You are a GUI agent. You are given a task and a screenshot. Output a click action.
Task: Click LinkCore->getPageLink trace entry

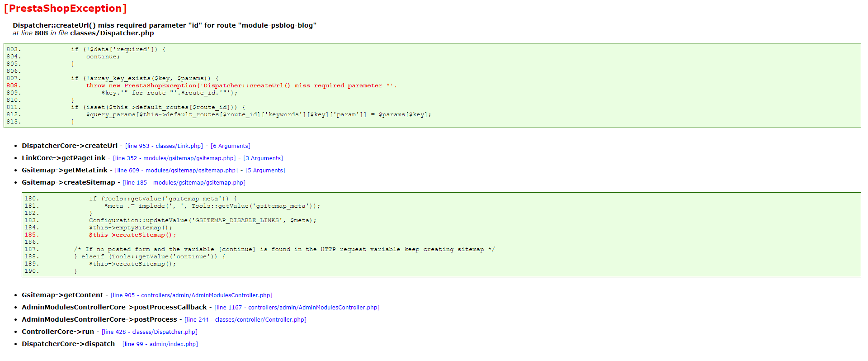click(64, 158)
